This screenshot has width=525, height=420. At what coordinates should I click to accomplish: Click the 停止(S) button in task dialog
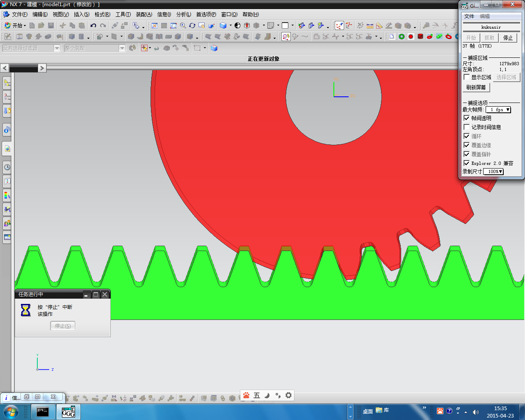tap(63, 326)
